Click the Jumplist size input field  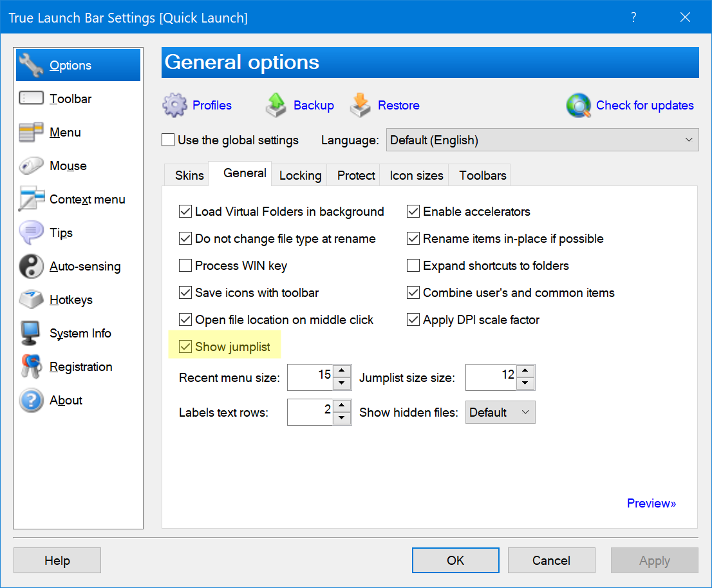491,377
